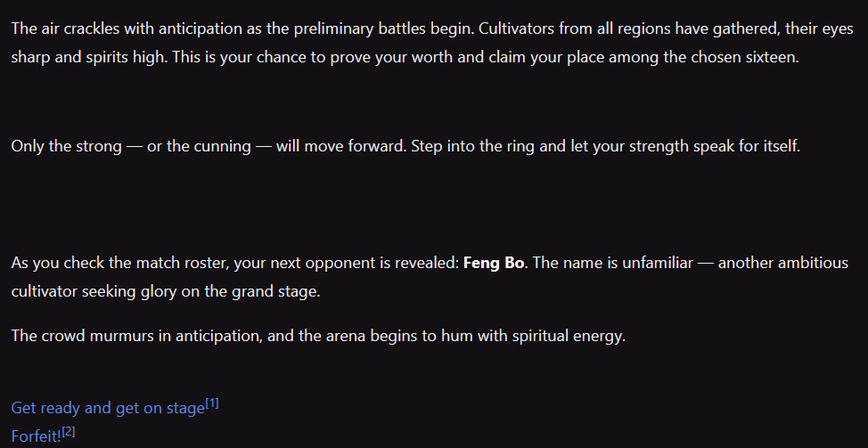Click the superscript [2] next to Forfeit
The width and height of the screenshot is (868, 448).
click(x=68, y=432)
